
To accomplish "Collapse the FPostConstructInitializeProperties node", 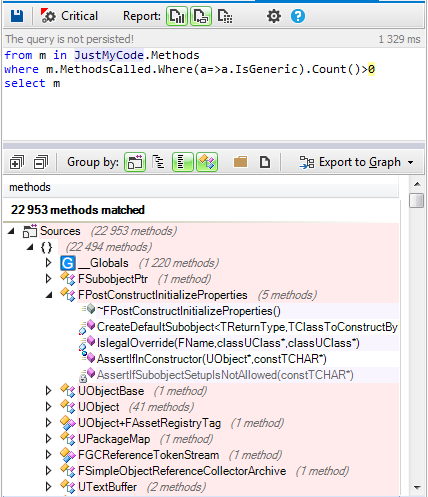I will [49, 295].
